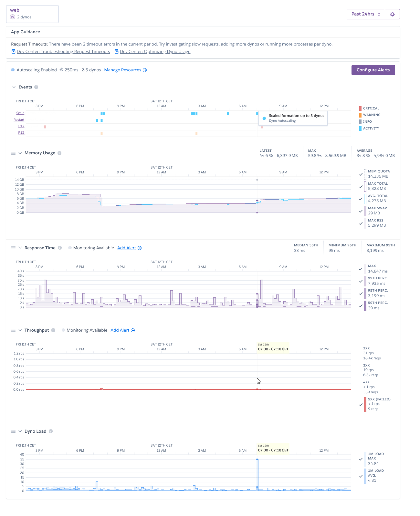Click the 2XX throughput legend entry
420x516 pixels.
click(x=372, y=353)
